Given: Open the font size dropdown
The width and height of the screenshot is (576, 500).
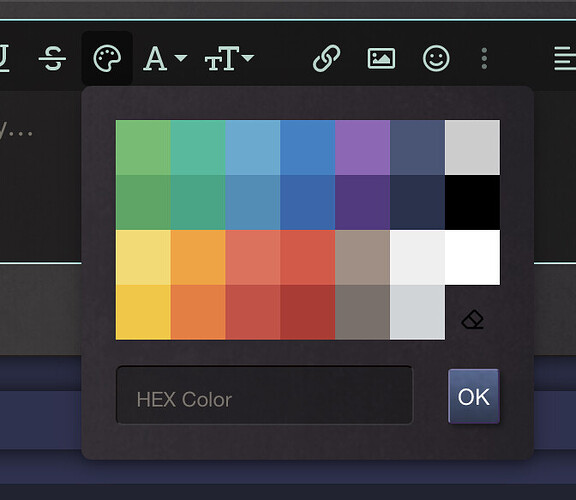Looking at the screenshot, I should coord(229,58).
